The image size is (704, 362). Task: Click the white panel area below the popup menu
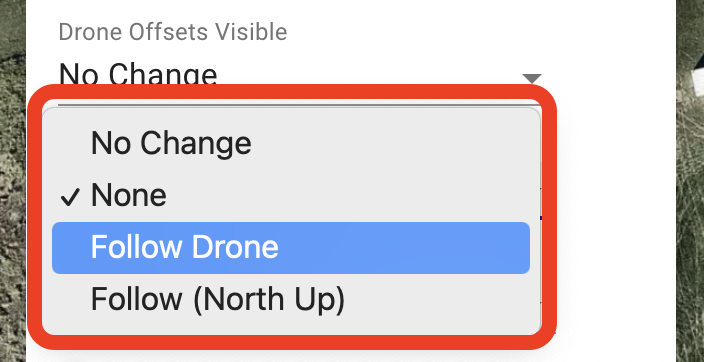350,356
